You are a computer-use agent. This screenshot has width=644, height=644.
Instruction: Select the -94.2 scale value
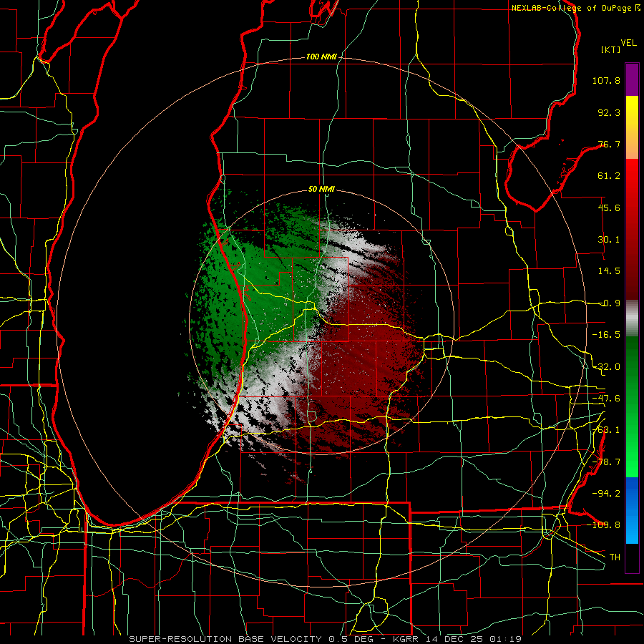click(x=606, y=493)
